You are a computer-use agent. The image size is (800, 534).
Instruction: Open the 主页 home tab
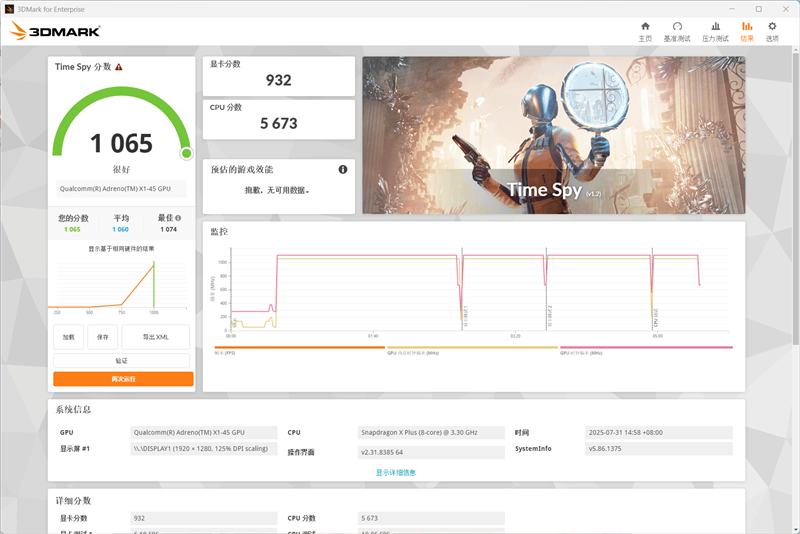point(645,32)
